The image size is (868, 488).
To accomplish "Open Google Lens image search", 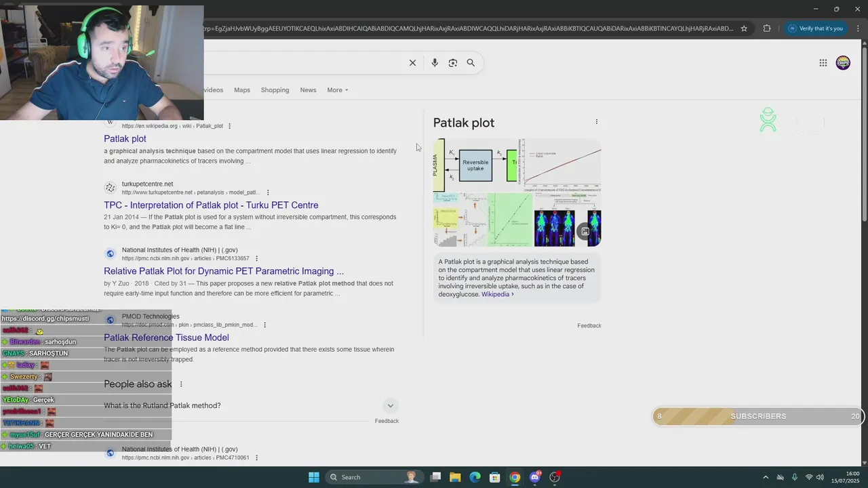I will click(x=453, y=63).
